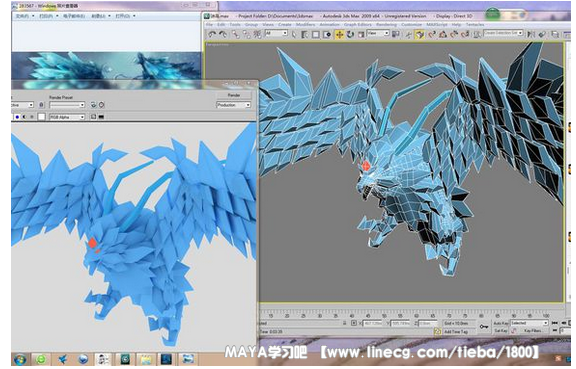The width and height of the screenshot is (576, 369).
Task: Click the white color swatch in render window
Action: pos(42,117)
